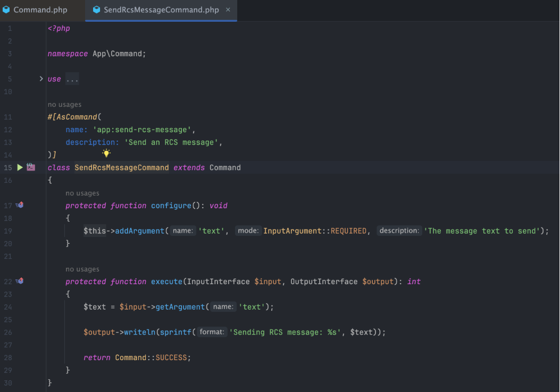Click the $output parameter in execute signature
The image size is (560, 392).
tap(378, 282)
